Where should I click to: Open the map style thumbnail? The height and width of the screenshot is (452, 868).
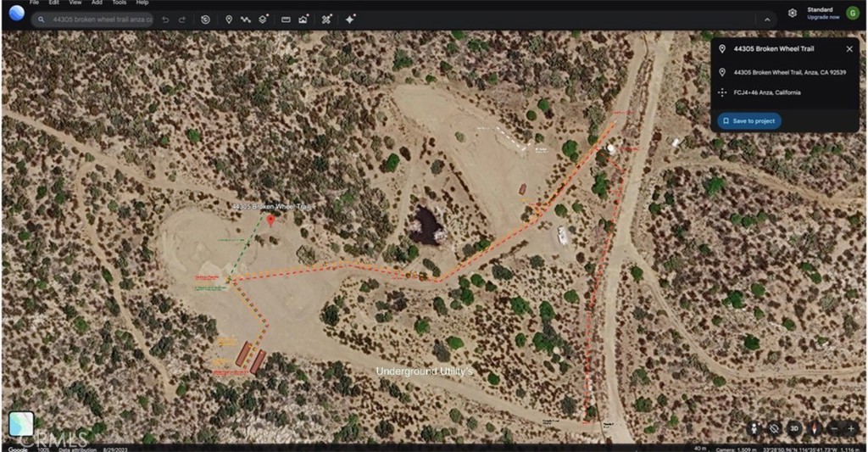click(21, 424)
